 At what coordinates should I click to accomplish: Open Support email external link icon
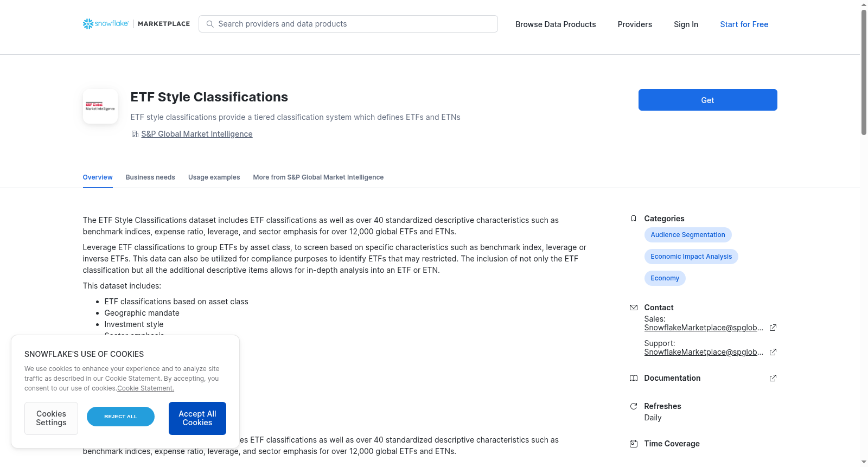click(x=773, y=352)
